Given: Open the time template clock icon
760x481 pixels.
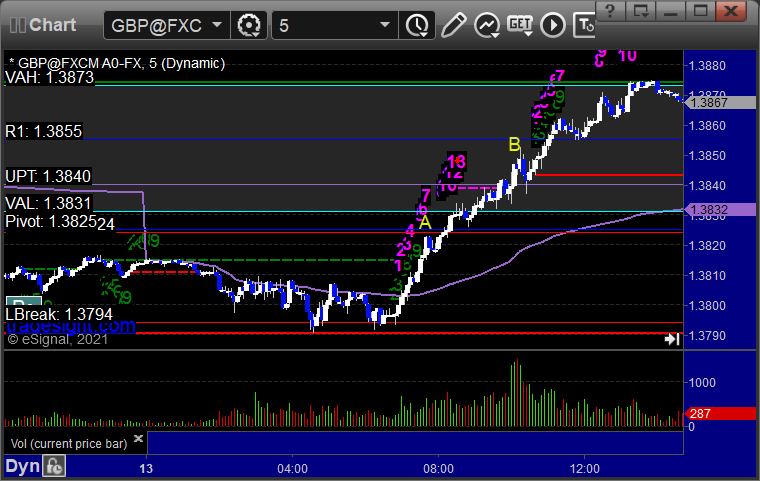Looking at the screenshot, I should pos(417,25).
